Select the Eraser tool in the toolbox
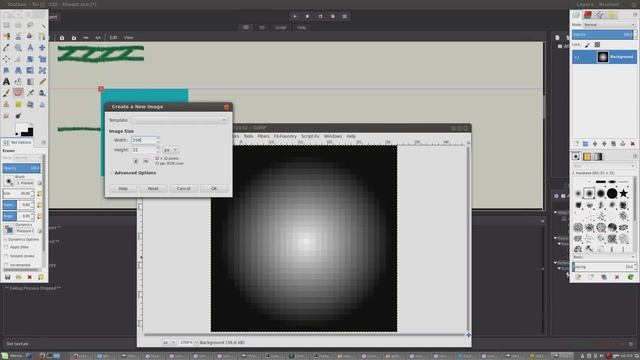The image size is (640, 360). coord(18,93)
